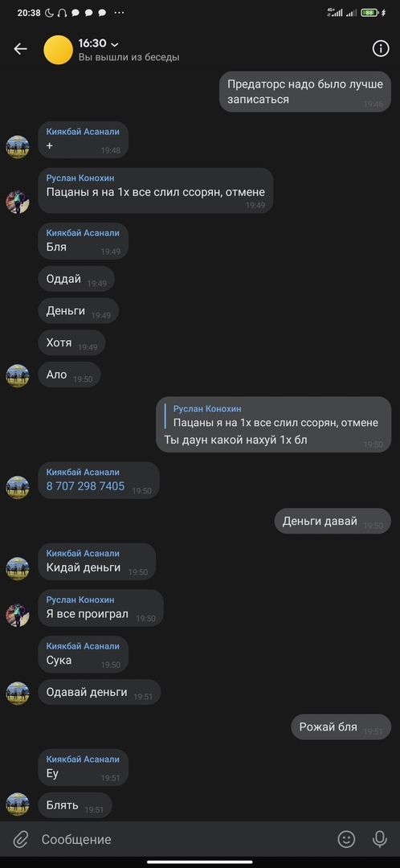Image resolution: width=400 pixels, height=868 pixels.
Task: Select the 'Деньги давай' message bubble
Action: (333, 522)
